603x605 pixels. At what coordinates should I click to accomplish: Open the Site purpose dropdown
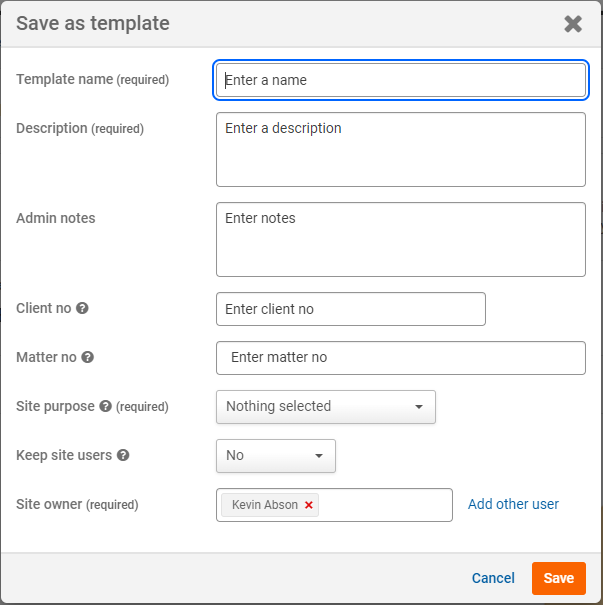click(x=326, y=407)
